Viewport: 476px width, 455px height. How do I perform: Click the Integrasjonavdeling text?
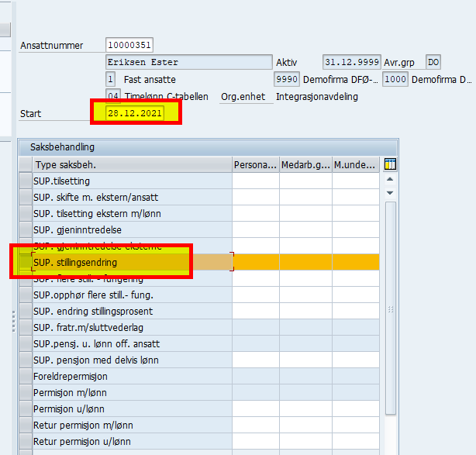[x=317, y=97]
